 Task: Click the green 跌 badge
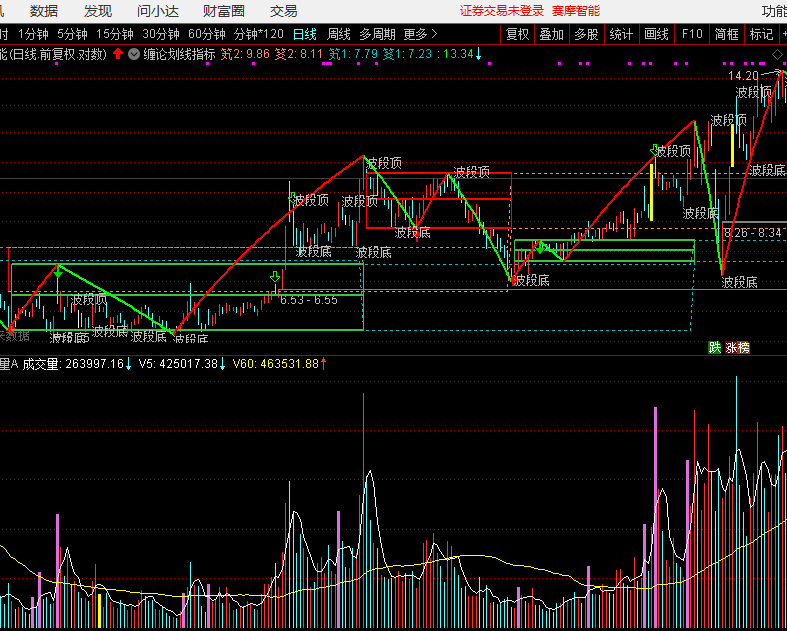(714, 348)
